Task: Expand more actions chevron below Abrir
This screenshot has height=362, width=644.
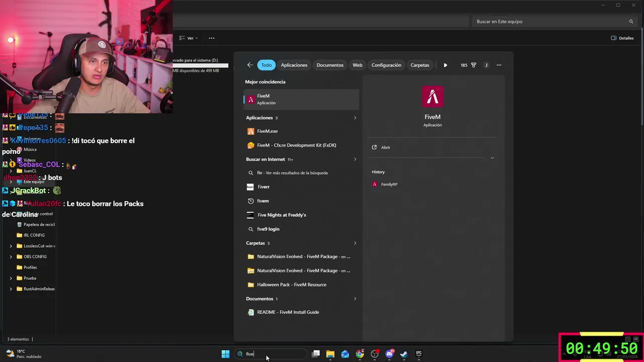Action: click(x=492, y=158)
